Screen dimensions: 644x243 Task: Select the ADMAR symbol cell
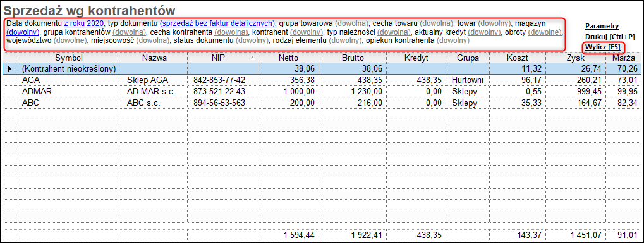coord(69,91)
